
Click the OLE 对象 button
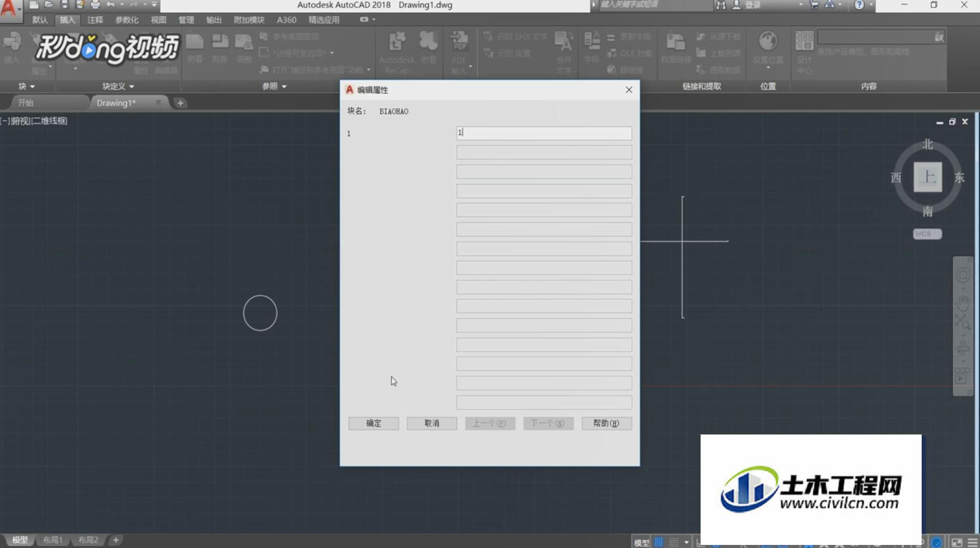629,53
